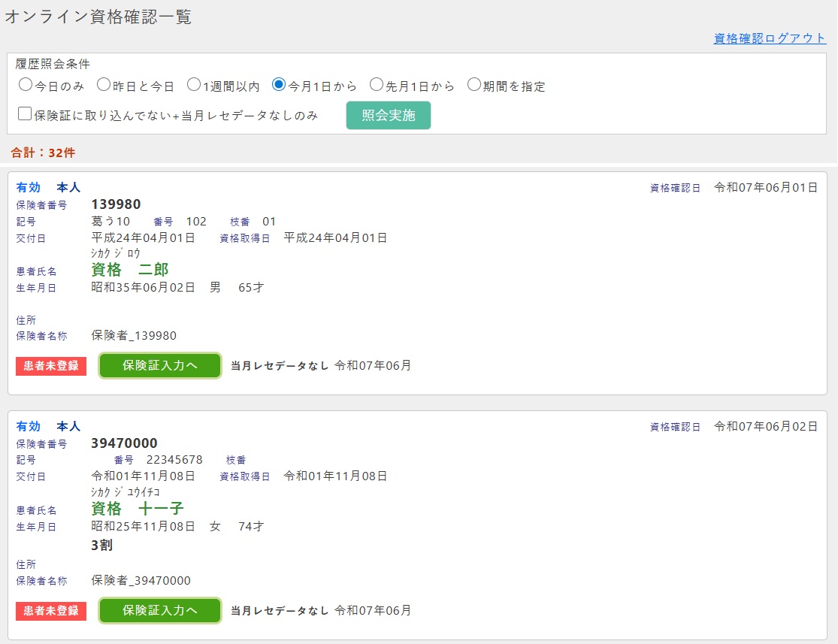Click the patient name 資格 十一子
The width and height of the screenshot is (838, 644).
click(138, 509)
